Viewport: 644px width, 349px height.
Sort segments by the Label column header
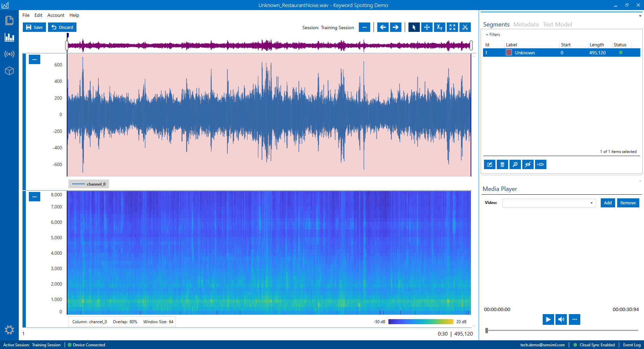pyautogui.click(x=532, y=45)
